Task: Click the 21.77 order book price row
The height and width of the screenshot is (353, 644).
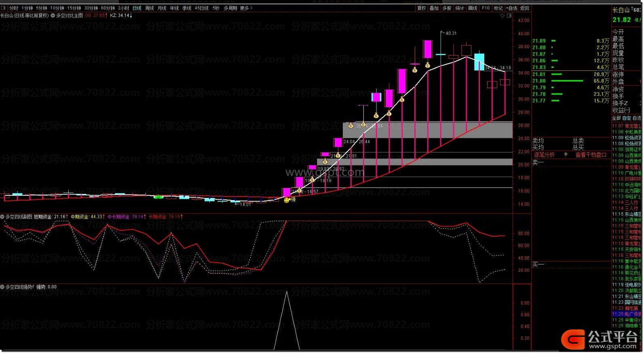Action: [570, 101]
